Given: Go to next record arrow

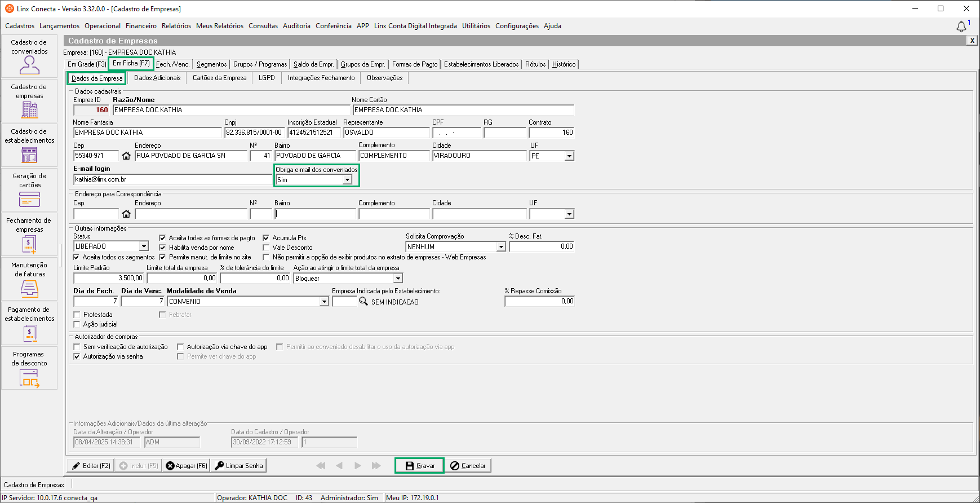Looking at the screenshot, I should coord(358,466).
